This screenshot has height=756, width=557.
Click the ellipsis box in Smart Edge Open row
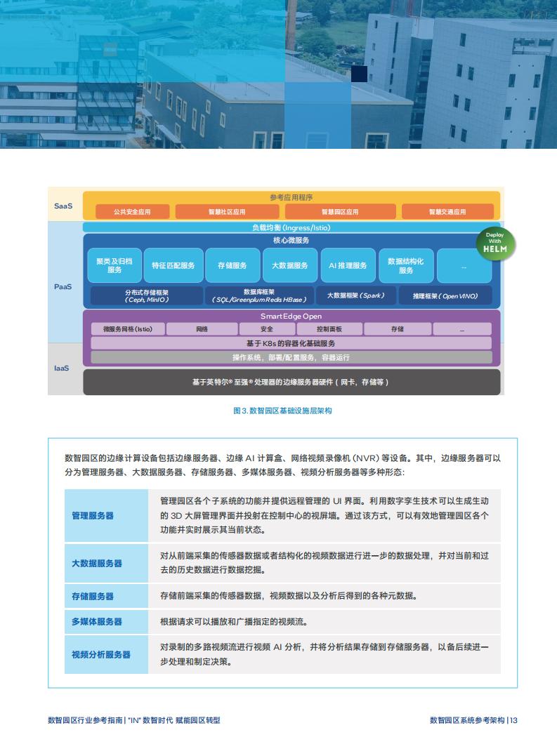pyautogui.click(x=462, y=329)
